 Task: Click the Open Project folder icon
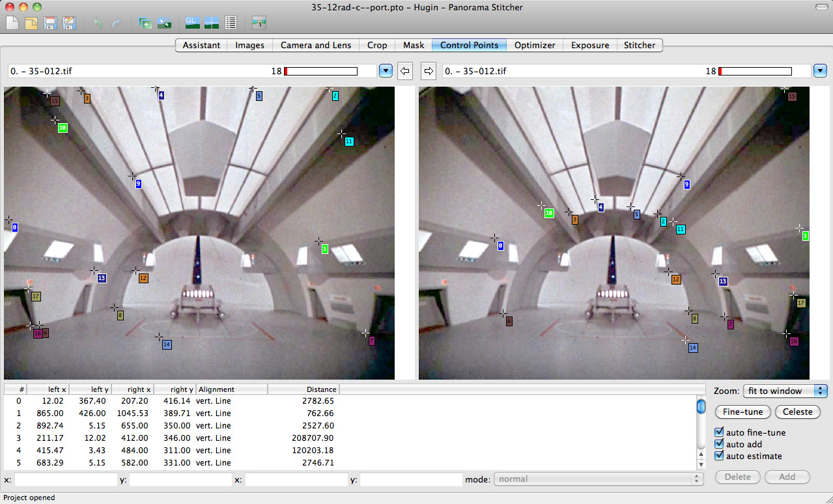(x=31, y=23)
